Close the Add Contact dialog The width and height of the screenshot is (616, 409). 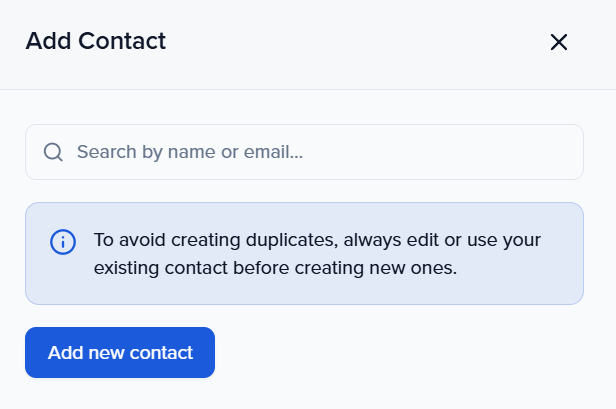click(559, 42)
